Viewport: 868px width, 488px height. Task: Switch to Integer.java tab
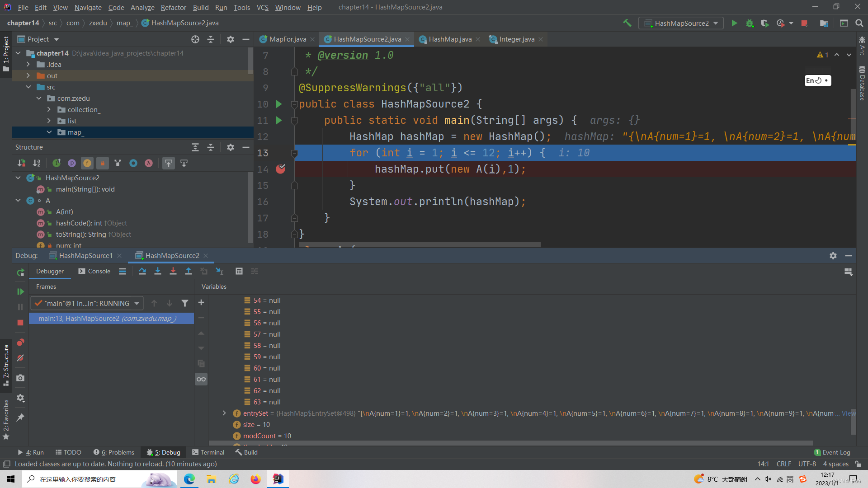tap(516, 39)
